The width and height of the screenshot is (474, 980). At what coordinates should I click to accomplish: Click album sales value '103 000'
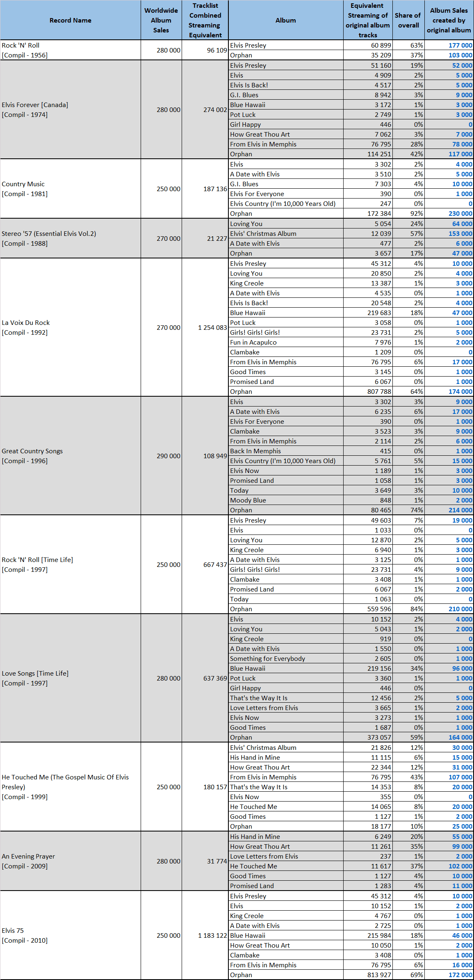click(x=460, y=55)
